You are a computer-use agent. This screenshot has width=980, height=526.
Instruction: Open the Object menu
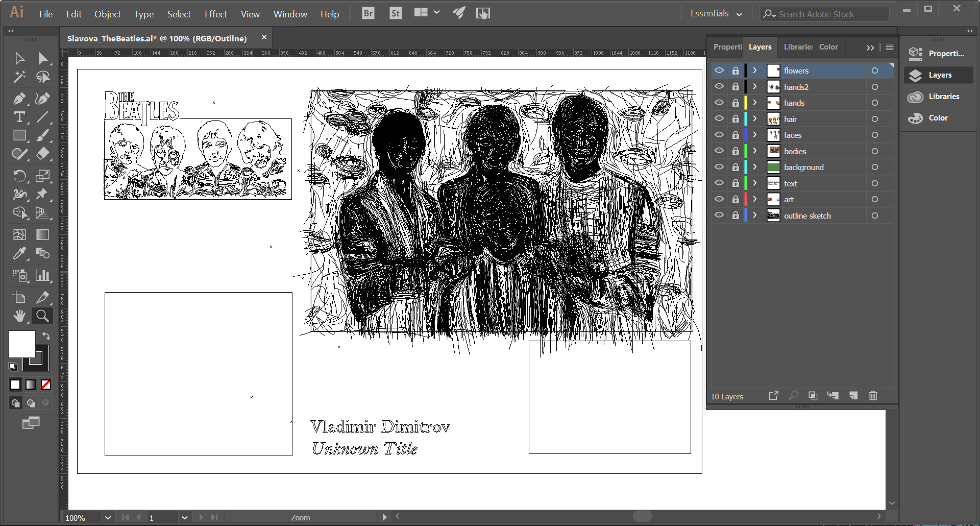click(x=107, y=14)
